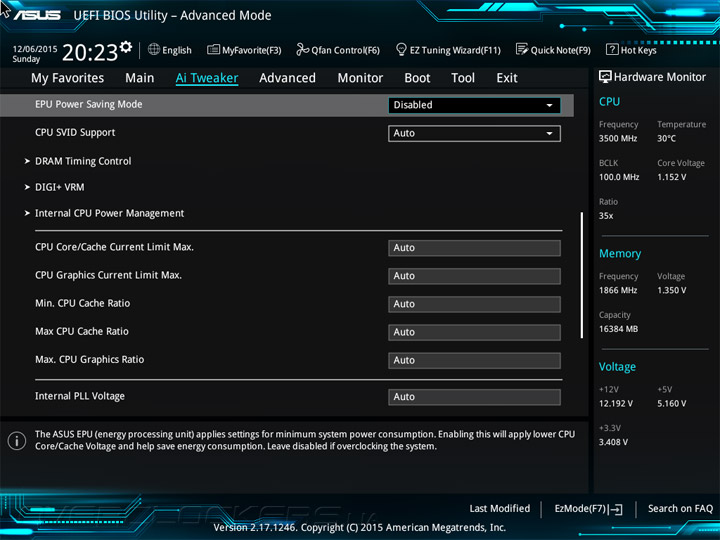Launch Qfan Control(F6)
Image resolution: width=720 pixels, height=540 pixels.
pos(345,50)
